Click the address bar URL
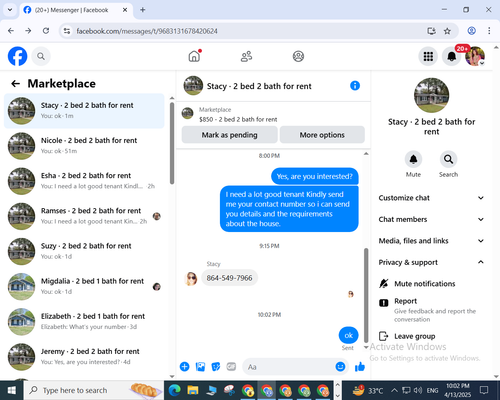 coord(147,31)
